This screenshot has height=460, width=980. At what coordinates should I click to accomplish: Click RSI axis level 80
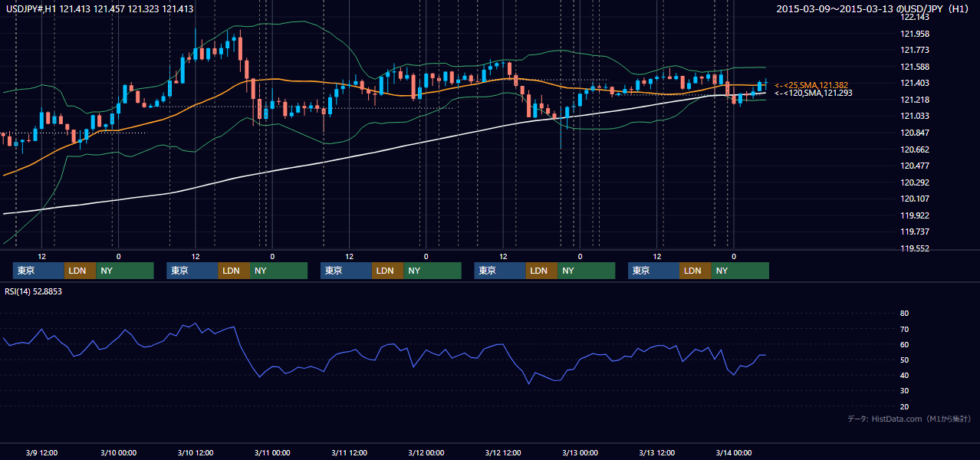pyautogui.click(x=904, y=314)
